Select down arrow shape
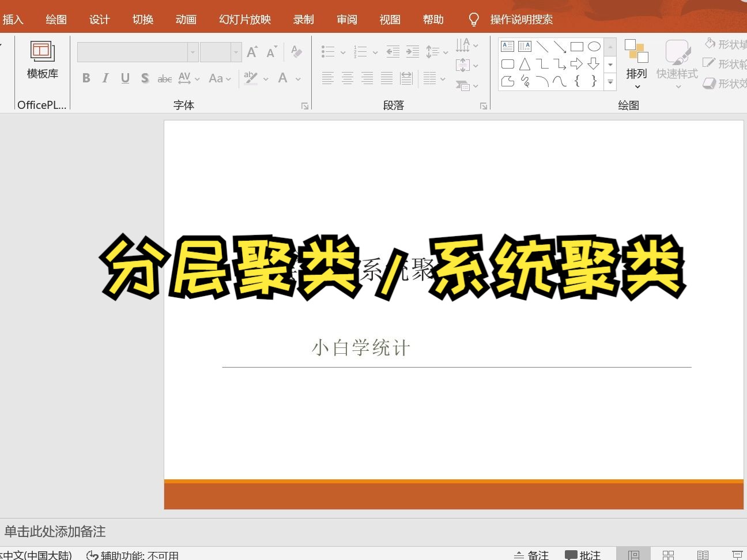The width and height of the screenshot is (747, 560). pos(594,64)
